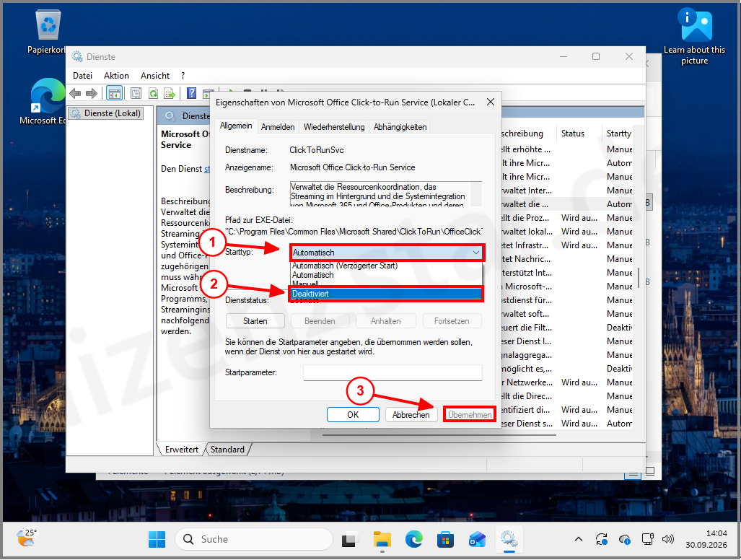
Task: Open network settings from the tray icon
Action: [x=647, y=539]
